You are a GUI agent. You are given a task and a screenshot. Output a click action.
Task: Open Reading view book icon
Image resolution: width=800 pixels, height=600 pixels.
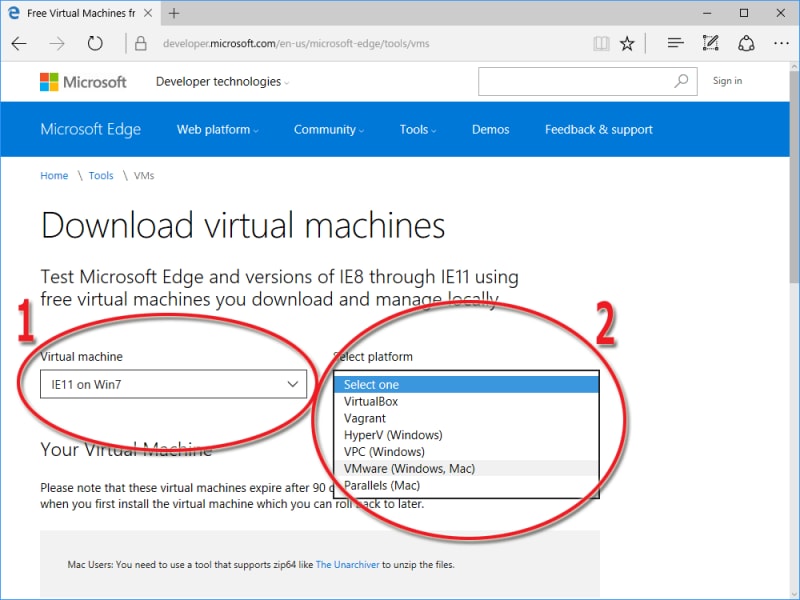pyautogui.click(x=600, y=44)
